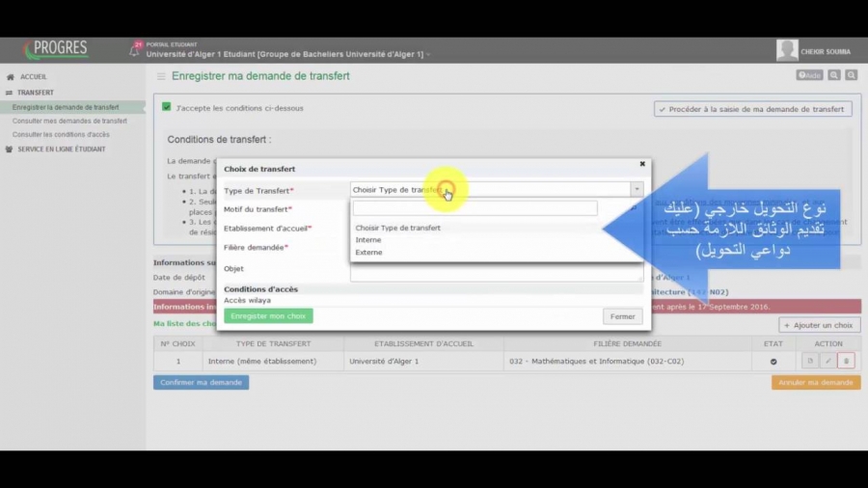
Task: Click the ETAT check mark in row 1
Action: tap(773, 362)
